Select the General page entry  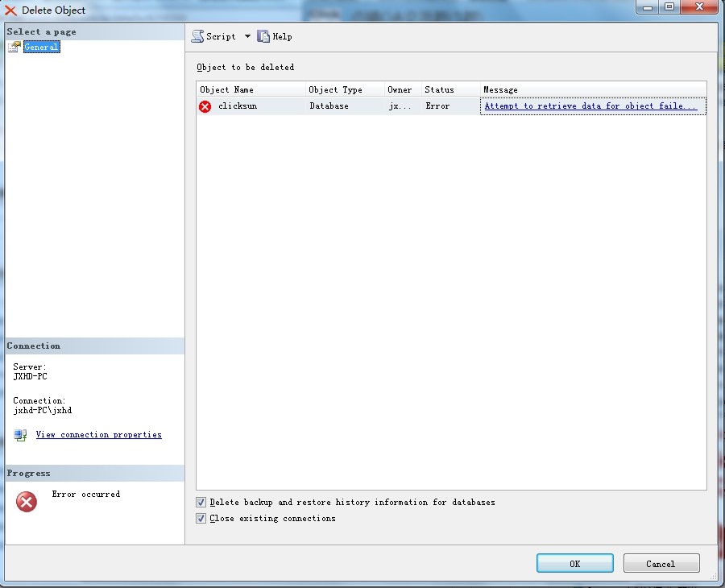tap(41, 47)
